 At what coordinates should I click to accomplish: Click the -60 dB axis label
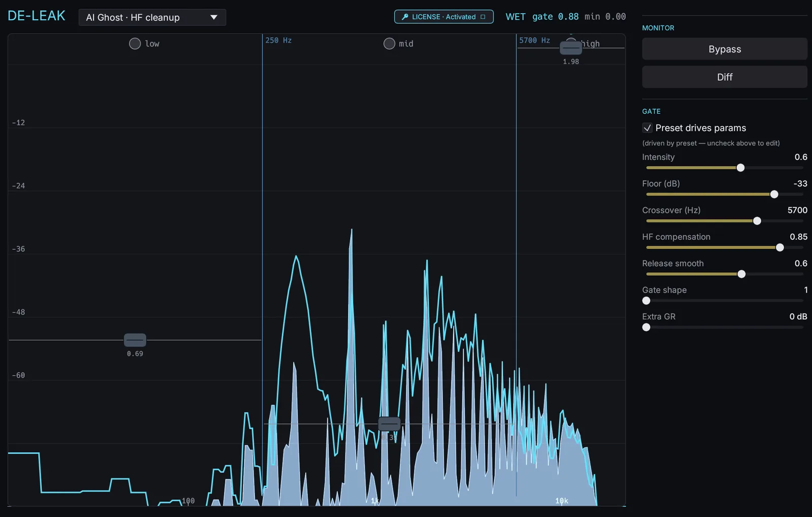click(19, 375)
